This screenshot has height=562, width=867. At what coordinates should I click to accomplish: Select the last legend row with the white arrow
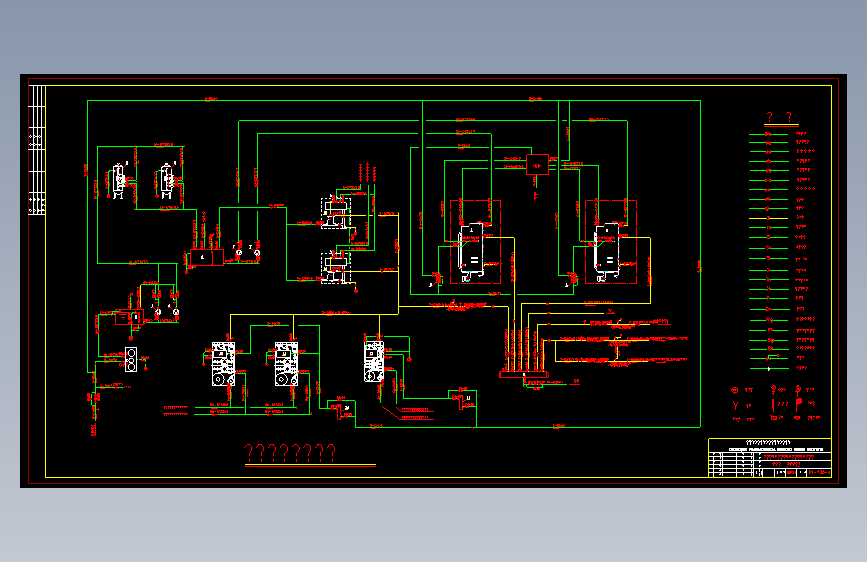click(x=779, y=368)
